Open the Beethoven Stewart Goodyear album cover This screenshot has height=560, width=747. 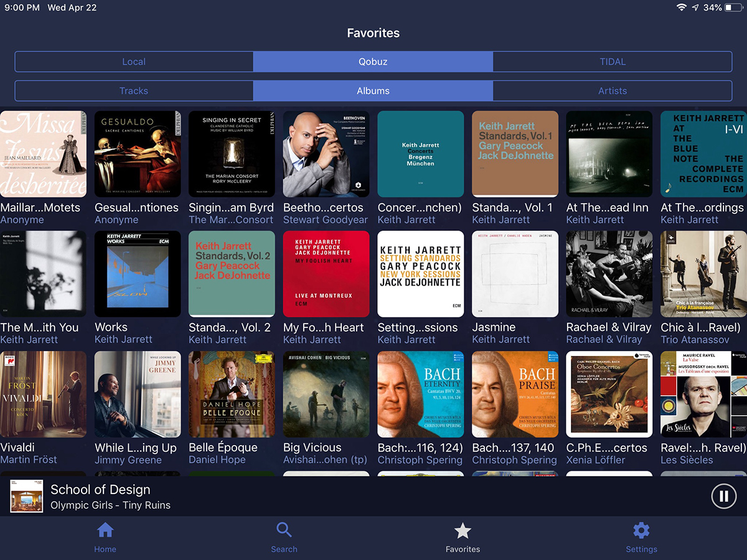pos(326,154)
